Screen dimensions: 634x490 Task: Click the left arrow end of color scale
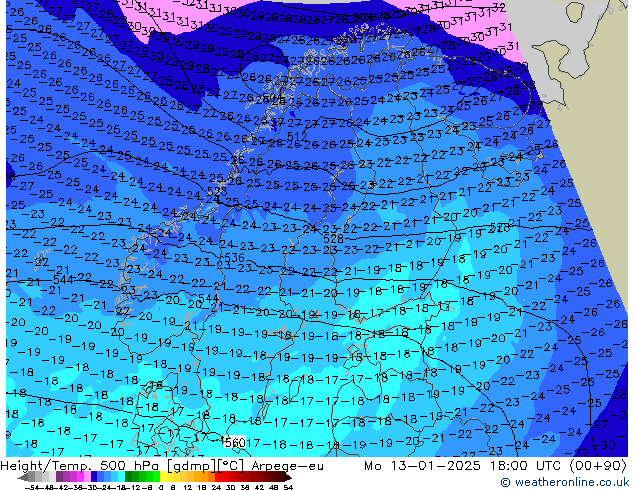tap(22, 477)
